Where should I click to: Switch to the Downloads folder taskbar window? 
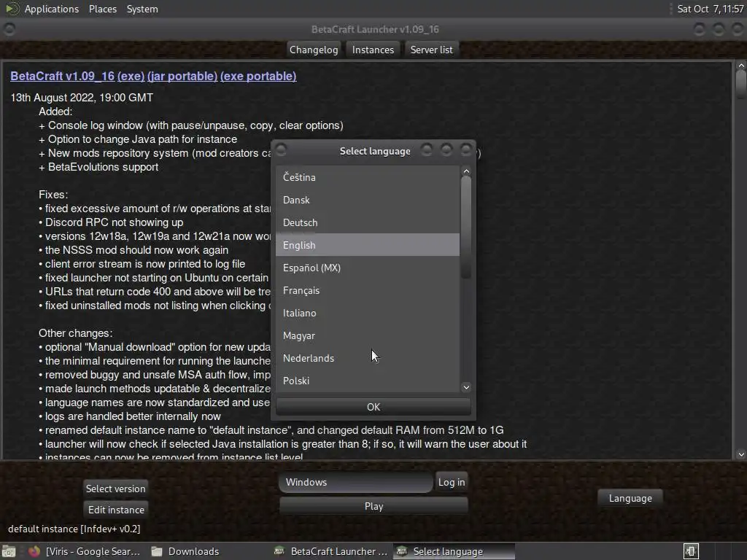[x=185, y=551]
